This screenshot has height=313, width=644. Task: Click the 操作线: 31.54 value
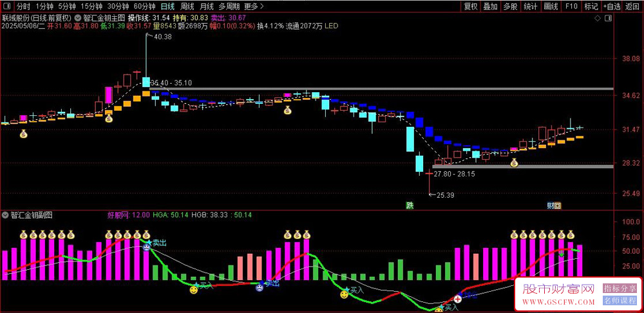tap(149, 18)
